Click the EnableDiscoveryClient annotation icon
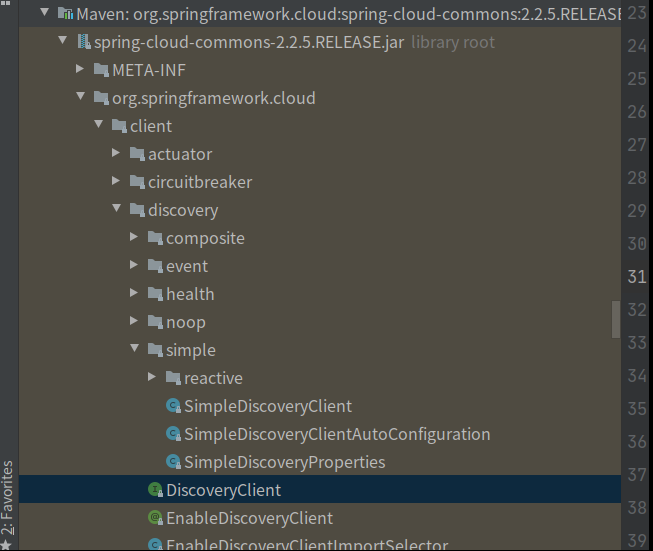This screenshot has width=653, height=551. (x=155, y=517)
